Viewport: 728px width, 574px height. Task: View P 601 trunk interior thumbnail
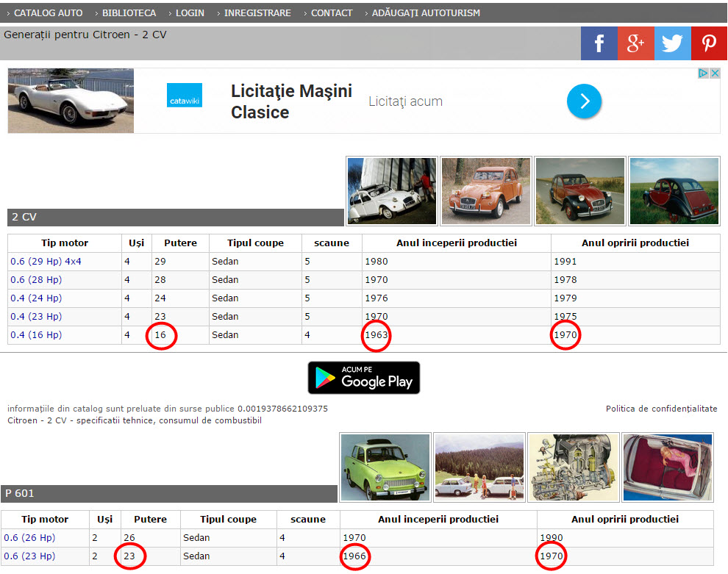[x=668, y=467]
